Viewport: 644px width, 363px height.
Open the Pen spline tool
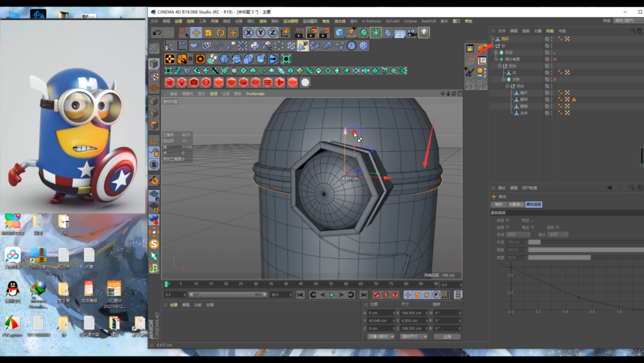pos(352,33)
